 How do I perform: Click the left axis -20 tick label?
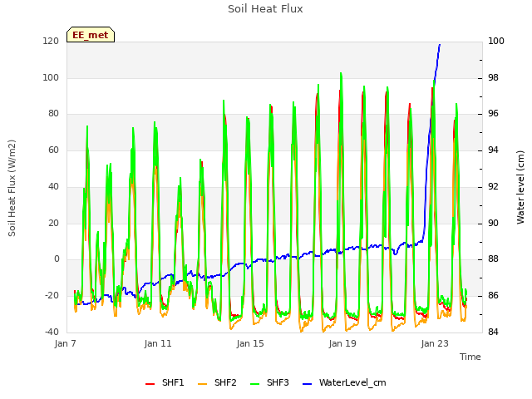point(52,296)
